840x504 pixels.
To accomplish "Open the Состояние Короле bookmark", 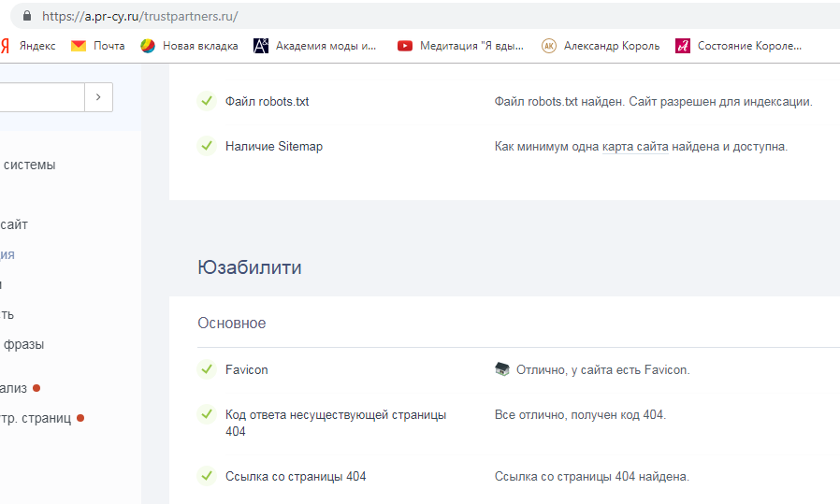I will (739, 46).
